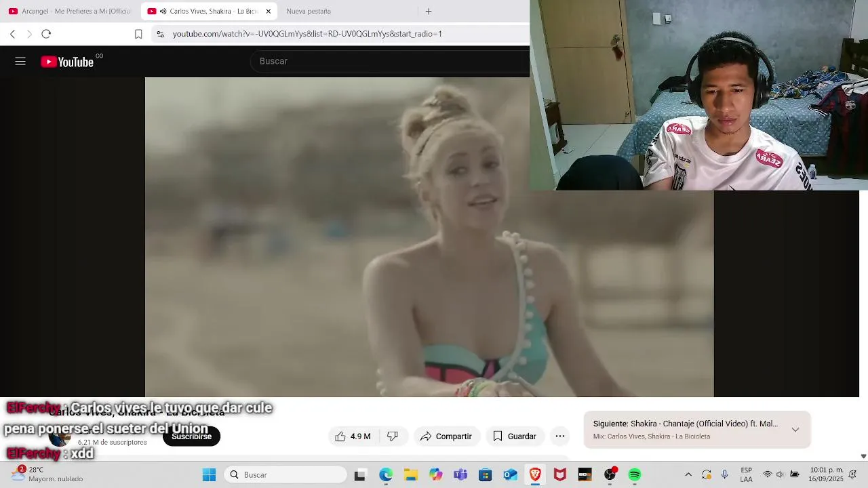Open the battery status tray icon
The image size is (868, 488).
pyautogui.click(x=795, y=474)
